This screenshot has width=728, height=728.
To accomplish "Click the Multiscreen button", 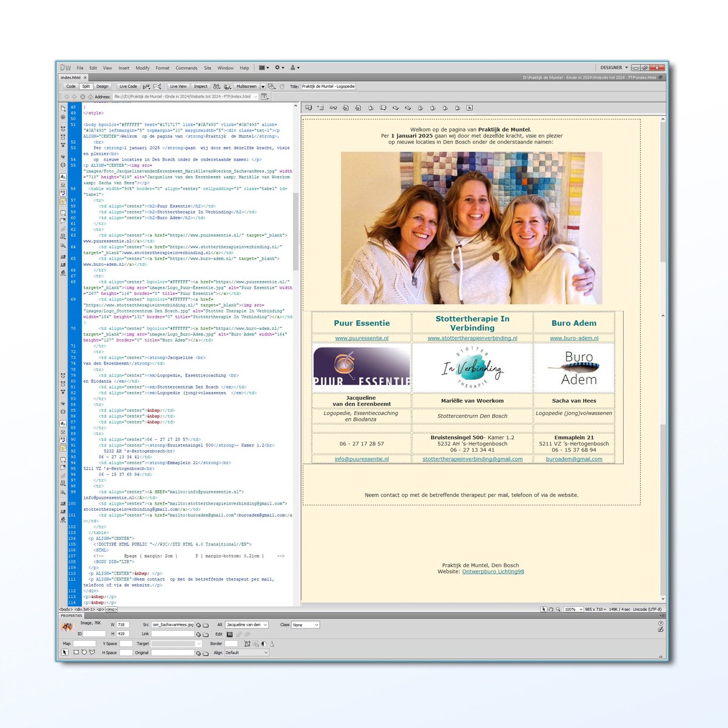I will (246, 86).
